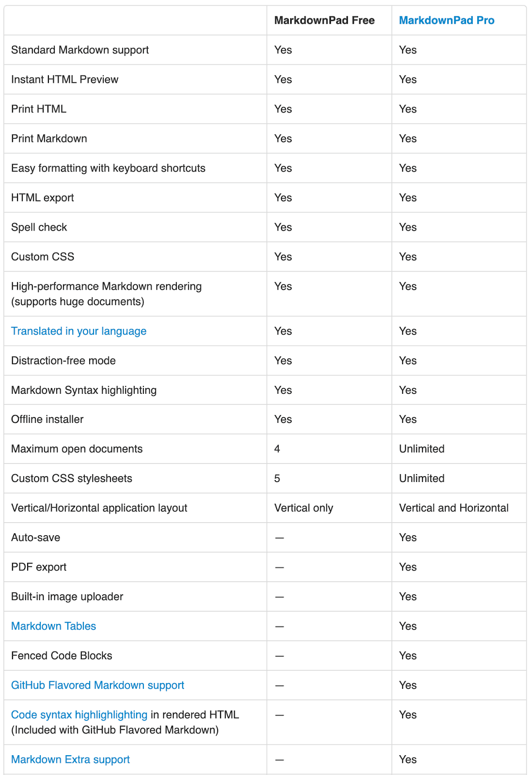Click the 'Code syntax highlighlighting' link
Image resolution: width=532 pixels, height=775 pixels.
79,715
